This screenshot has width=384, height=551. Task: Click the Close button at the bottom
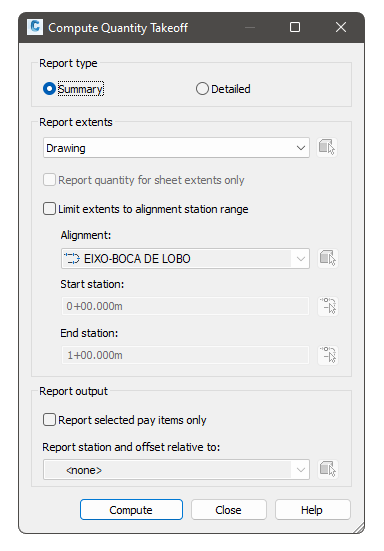(x=229, y=510)
